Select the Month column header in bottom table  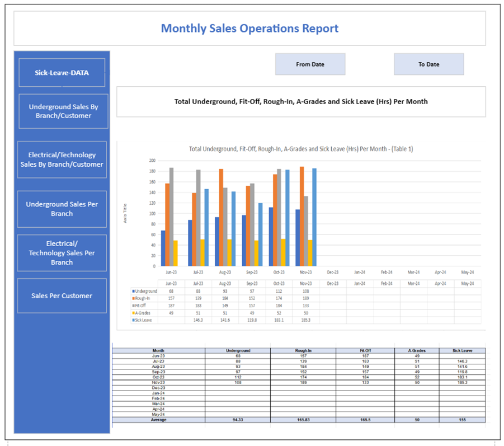158,351
